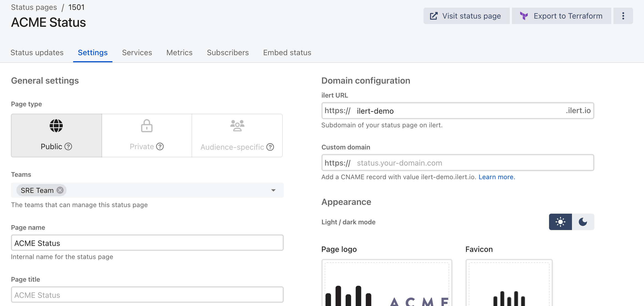Click the globe icon for Public
Screen dimensions: 644x306
click(56, 126)
